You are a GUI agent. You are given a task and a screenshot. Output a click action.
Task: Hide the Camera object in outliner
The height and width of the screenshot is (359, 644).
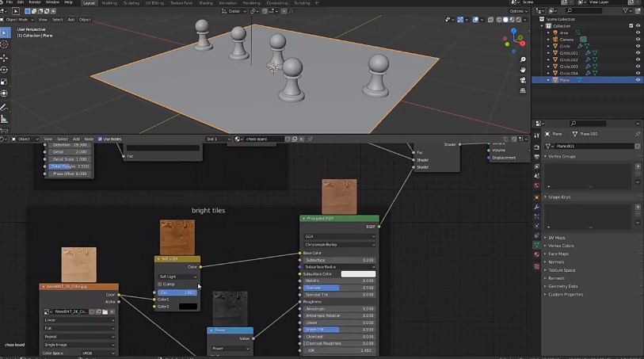click(638, 39)
